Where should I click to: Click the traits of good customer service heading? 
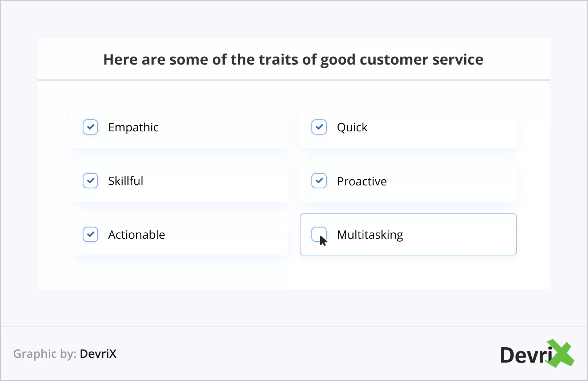coord(293,60)
